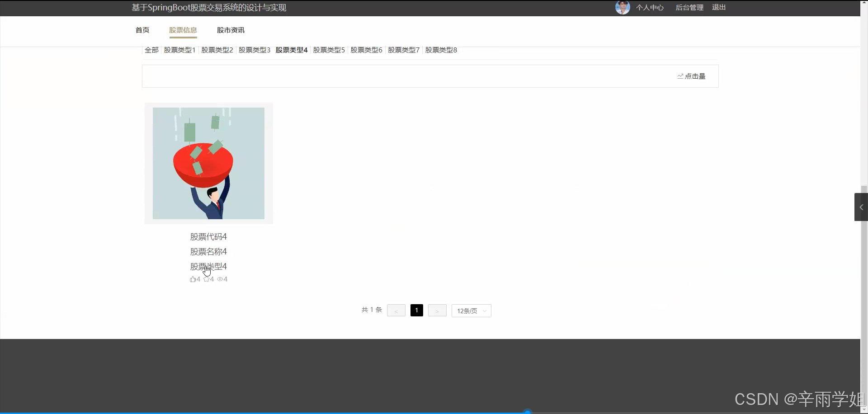Open 后台管理 from the top bar
Viewport: 868px width, 414px height.
689,7
